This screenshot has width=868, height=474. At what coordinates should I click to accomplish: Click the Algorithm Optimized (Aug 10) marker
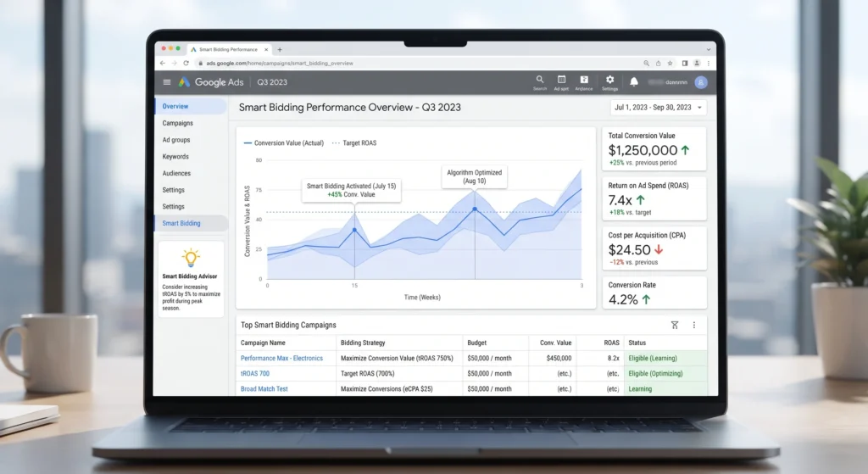tap(475, 209)
